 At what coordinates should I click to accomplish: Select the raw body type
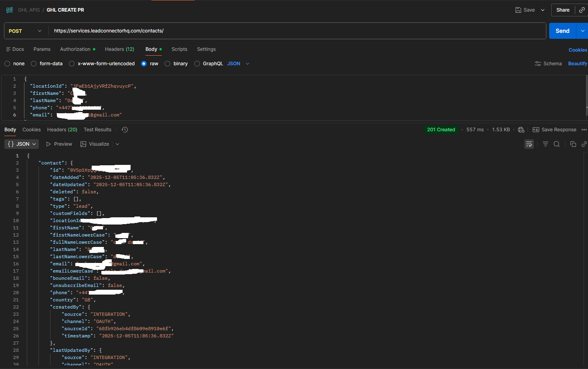click(144, 64)
